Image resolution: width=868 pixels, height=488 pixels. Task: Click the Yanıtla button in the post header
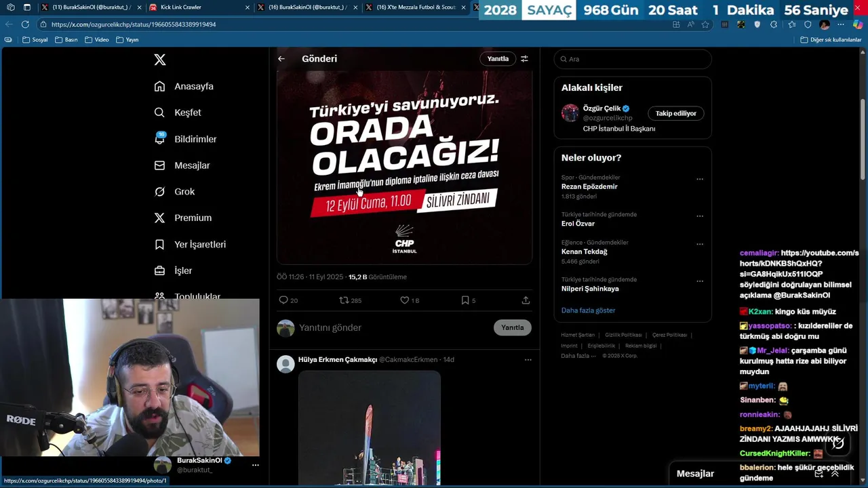click(498, 59)
